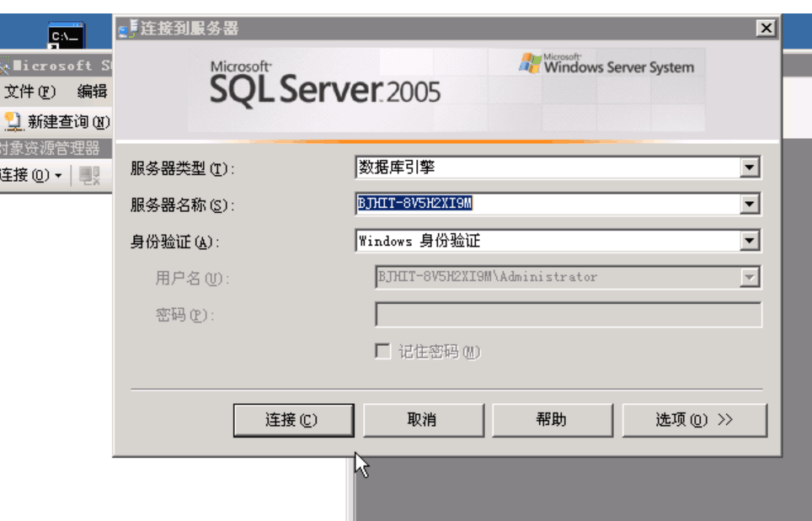812x521 pixels.
Task: Click the 对象资源管理器 panel header
Action: click(56, 149)
